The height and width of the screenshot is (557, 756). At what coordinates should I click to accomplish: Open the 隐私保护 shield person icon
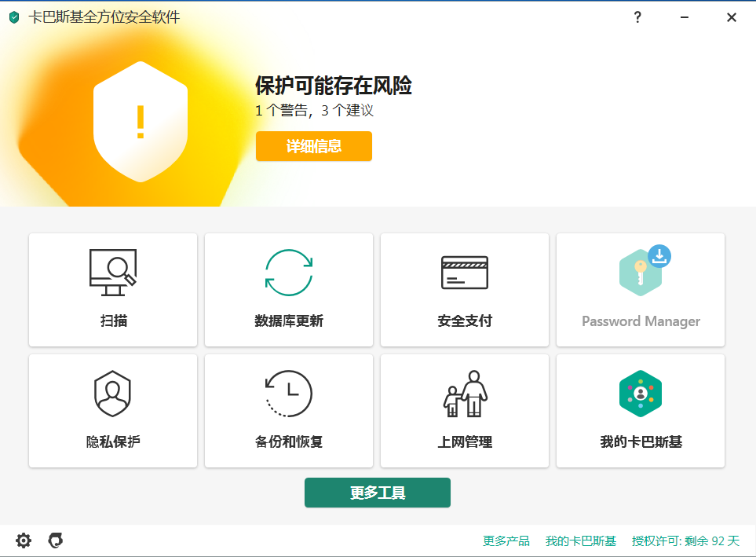(112, 394)
